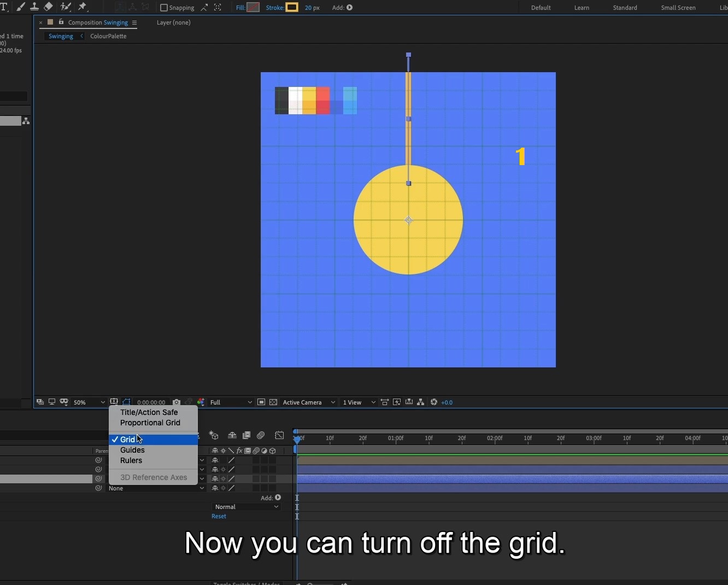Select Rulers from the grid options menu

(x=131, y=460)
